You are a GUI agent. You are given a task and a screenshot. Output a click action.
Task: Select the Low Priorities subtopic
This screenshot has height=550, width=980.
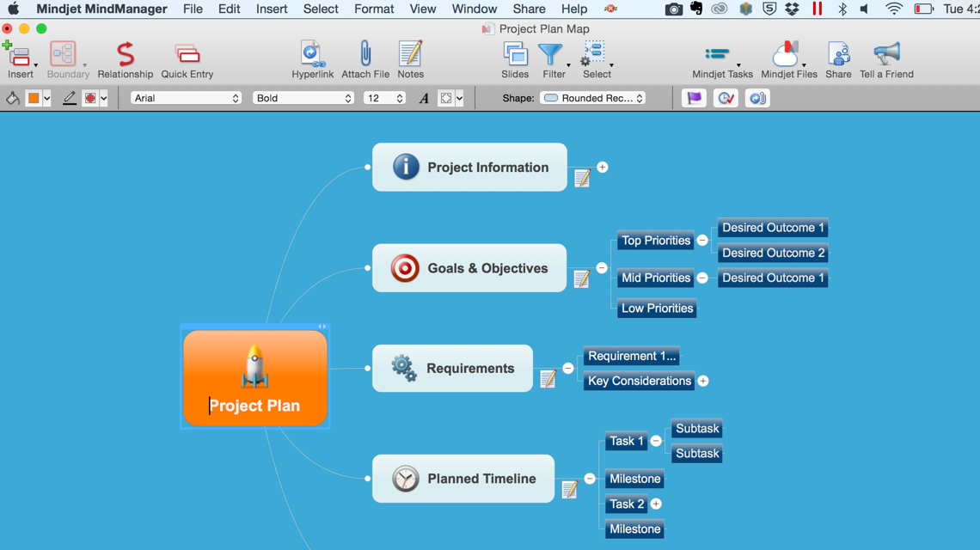click(657, 309)
